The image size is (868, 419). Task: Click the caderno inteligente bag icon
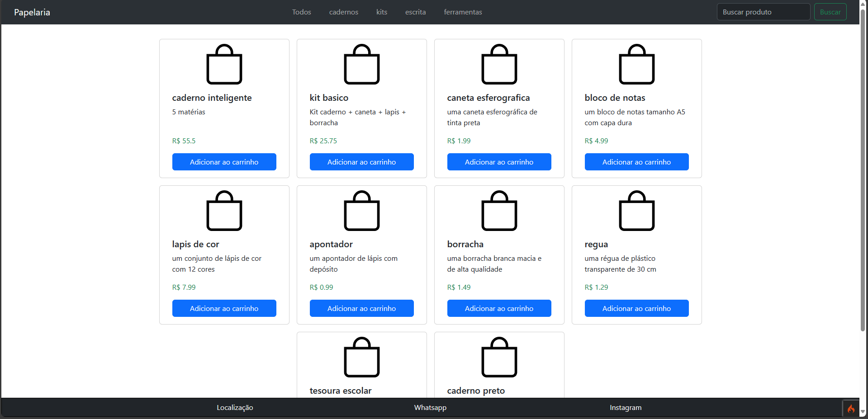[x=224, y=64]
